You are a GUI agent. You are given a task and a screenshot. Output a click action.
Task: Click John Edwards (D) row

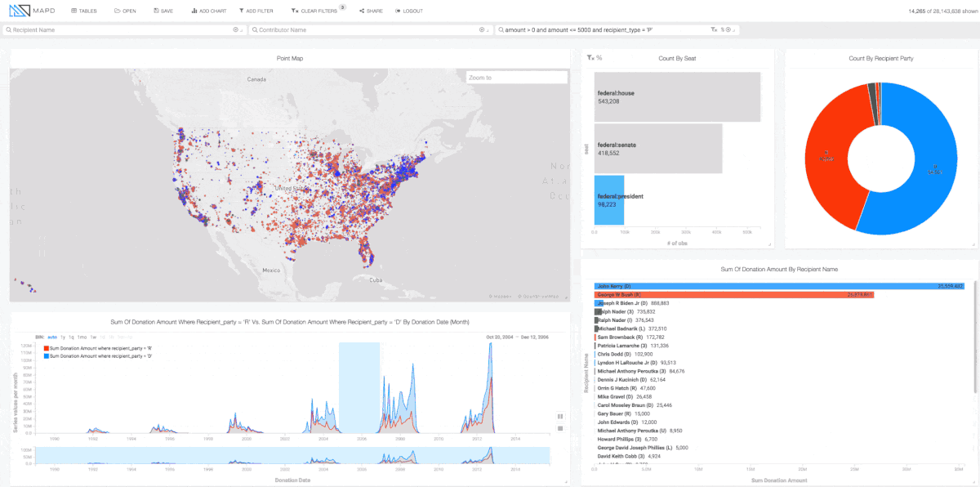click(x=627, y=422)
